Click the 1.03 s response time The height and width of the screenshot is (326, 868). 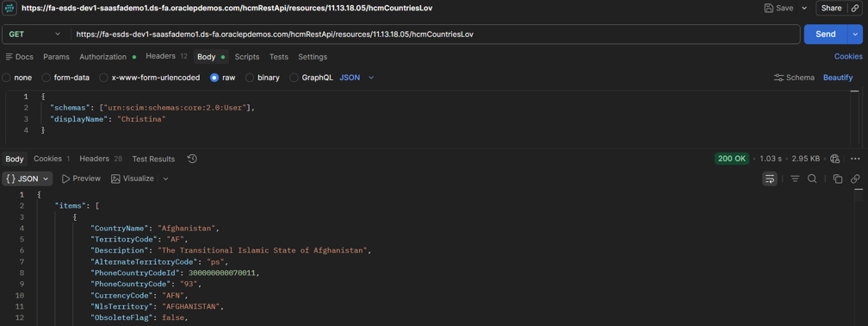771,159
